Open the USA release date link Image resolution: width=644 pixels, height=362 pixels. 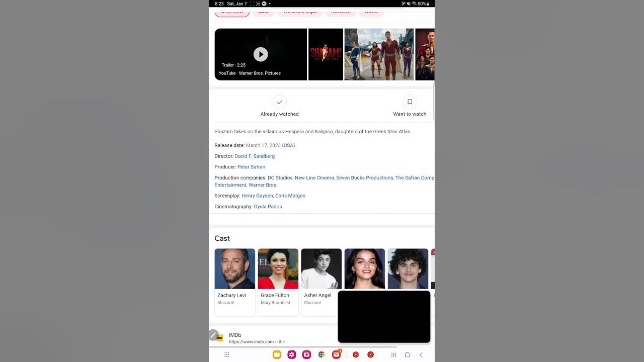pyautogui.click(x=288, y=145)
